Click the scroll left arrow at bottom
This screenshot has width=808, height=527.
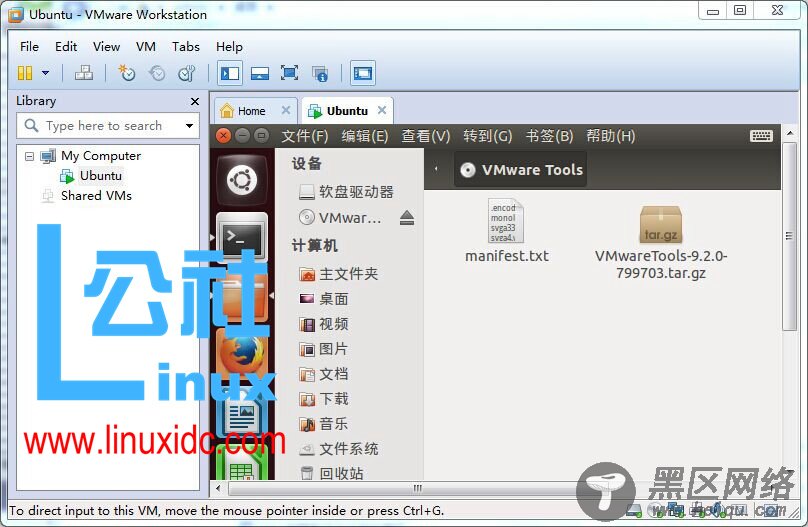point(218,488)
